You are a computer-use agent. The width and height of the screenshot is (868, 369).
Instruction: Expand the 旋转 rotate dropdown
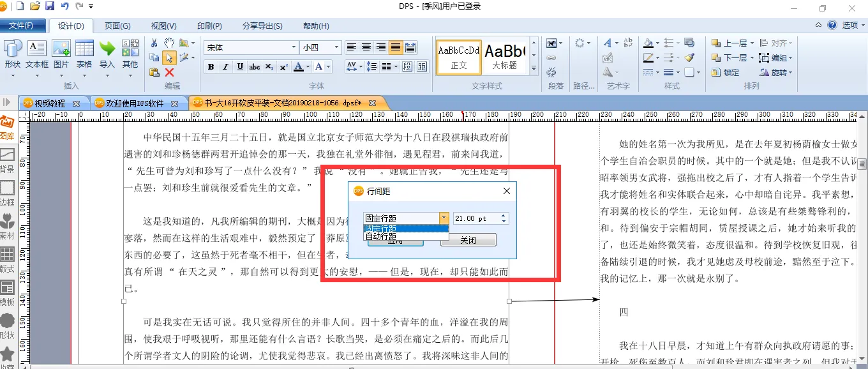coord(791,72)
